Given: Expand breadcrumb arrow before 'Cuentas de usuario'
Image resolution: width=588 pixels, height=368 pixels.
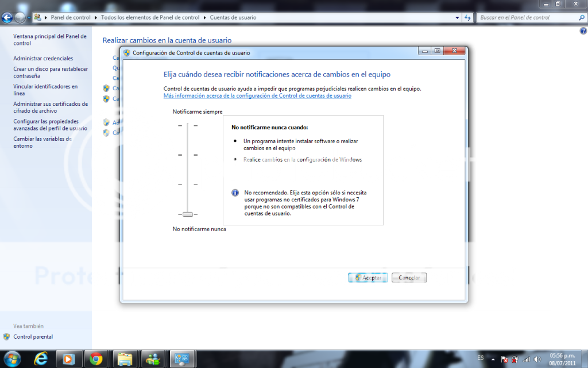Looking at the screenshot, I should (x=205, y=18).
